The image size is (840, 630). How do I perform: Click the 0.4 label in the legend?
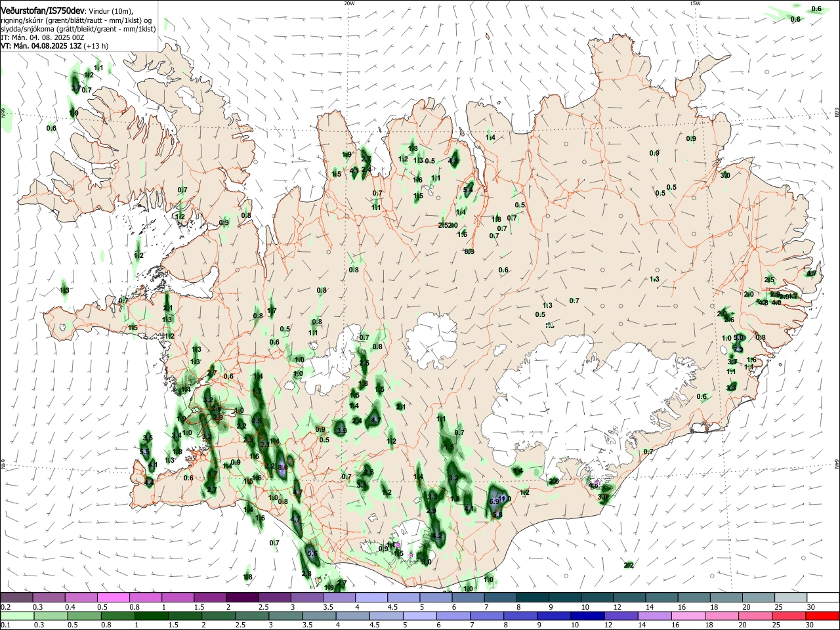pos(70,606)
